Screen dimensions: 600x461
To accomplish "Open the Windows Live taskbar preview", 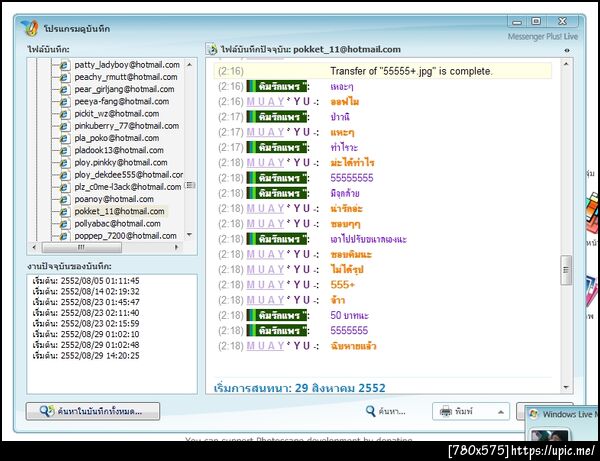I will coord(562,423).
